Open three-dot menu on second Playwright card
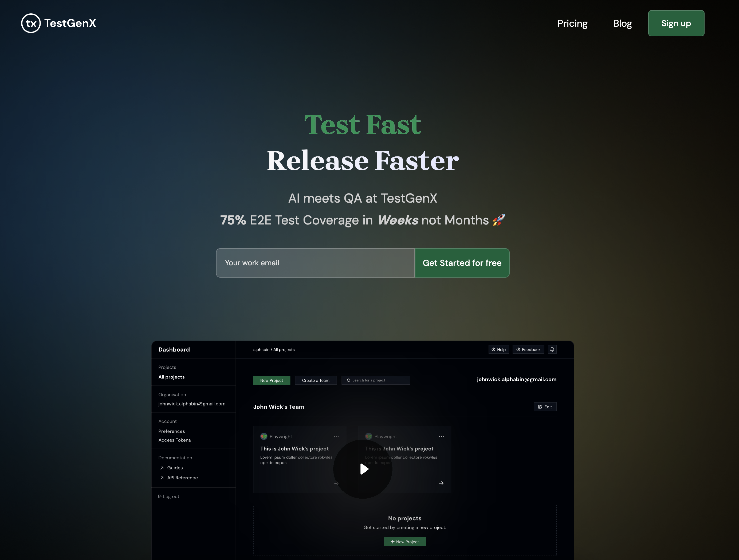This screenshot has height=560, width=739. [441, 436]
